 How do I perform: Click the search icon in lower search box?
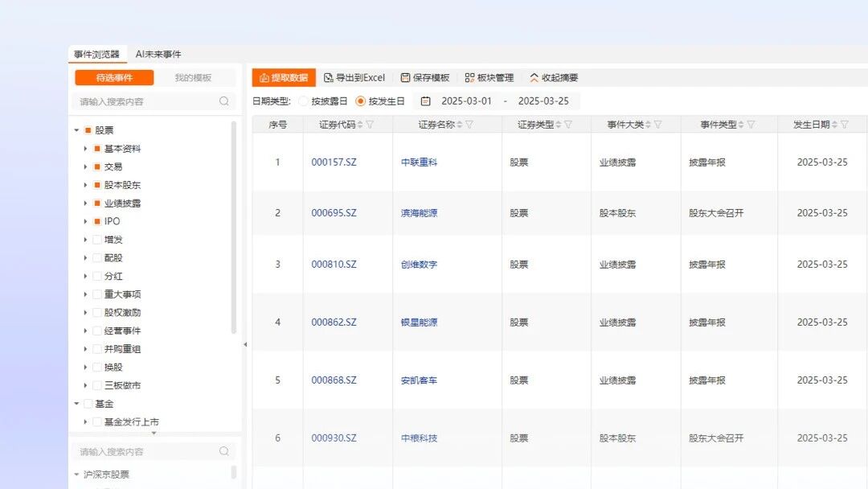[x=224, y=451]
